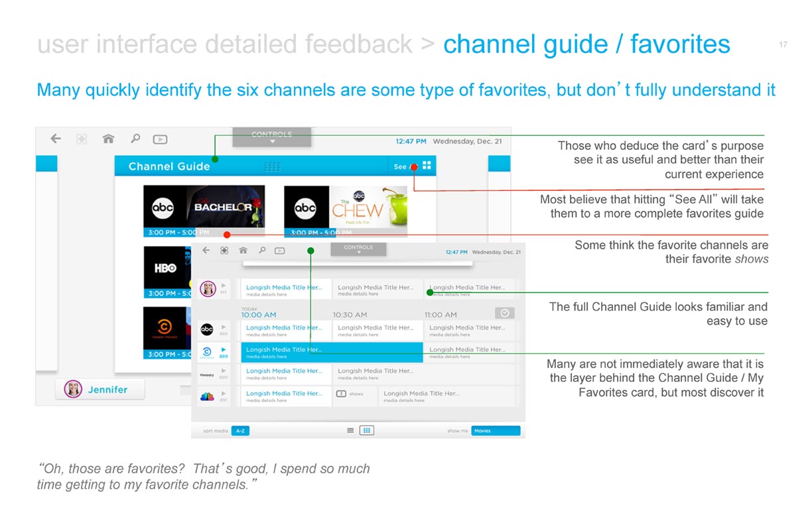Viewport: 812px width, 525px height.
Task: Click the play arrow for channel 890
Action: [224, 371]
